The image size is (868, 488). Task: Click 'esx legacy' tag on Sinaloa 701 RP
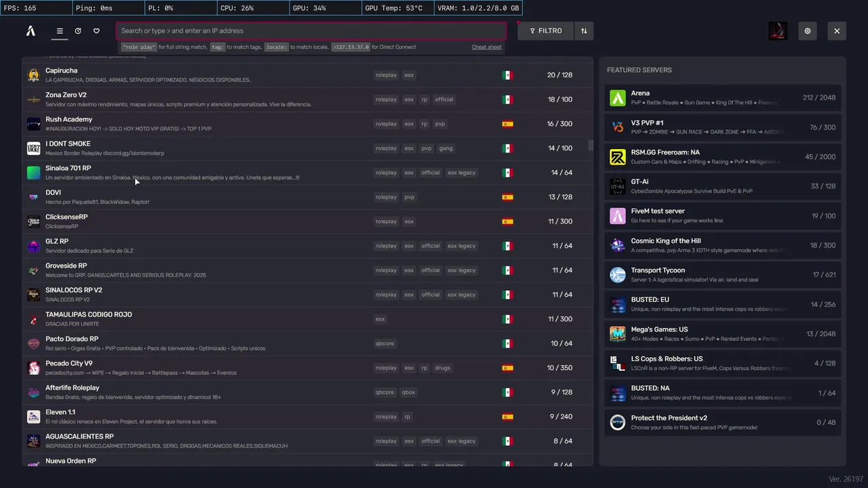(x=461, y=173)
